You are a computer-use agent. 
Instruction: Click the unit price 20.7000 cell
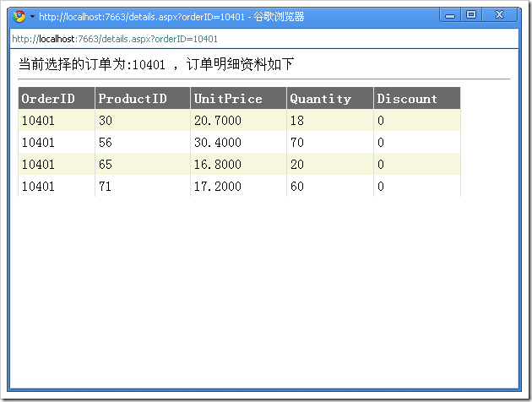[217, 121]
